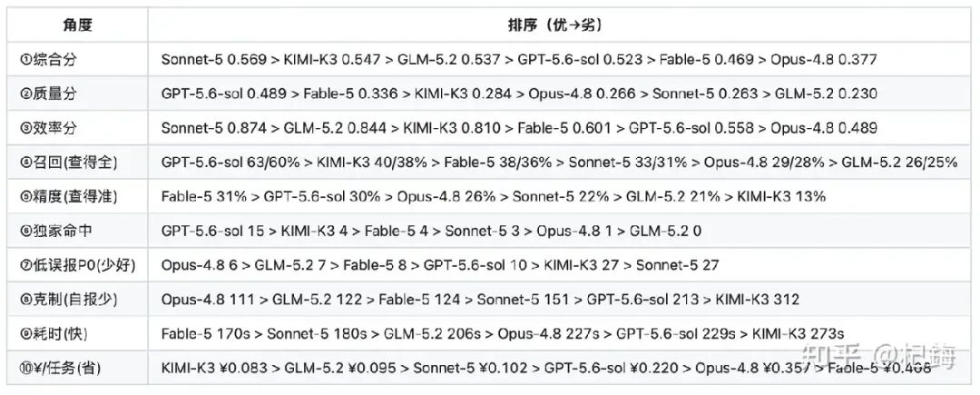This screenshot has height=395, width=980.
Task: Select the ⑩¥/任务(省) row label
Action: coord(60,368)
